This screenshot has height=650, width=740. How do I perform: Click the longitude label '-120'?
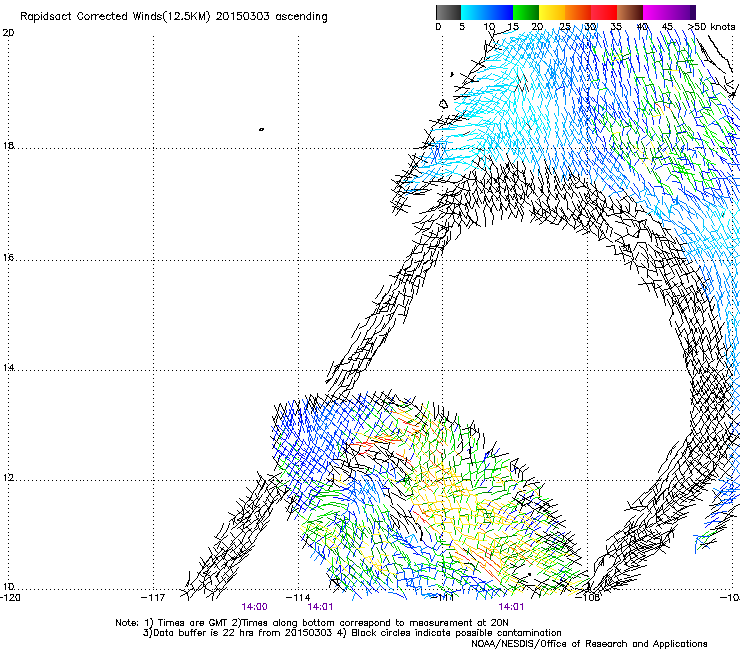(x=10, y=597)
